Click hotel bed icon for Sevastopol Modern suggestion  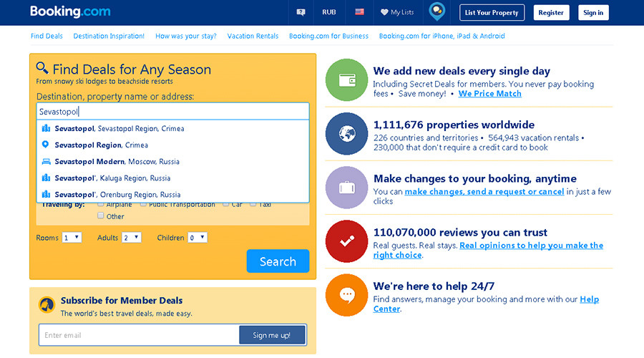pyautogui.click(x=46, y=162)
